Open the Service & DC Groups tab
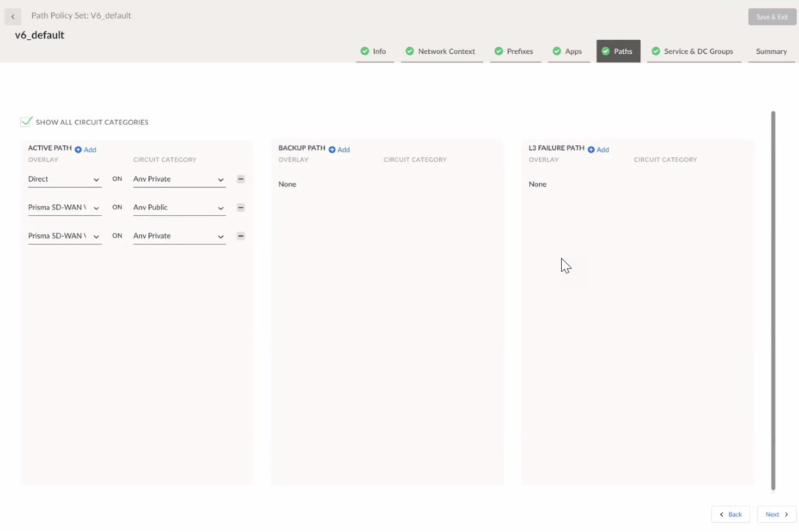Screen dimensions: 799x532 click(x=693, y=51)
